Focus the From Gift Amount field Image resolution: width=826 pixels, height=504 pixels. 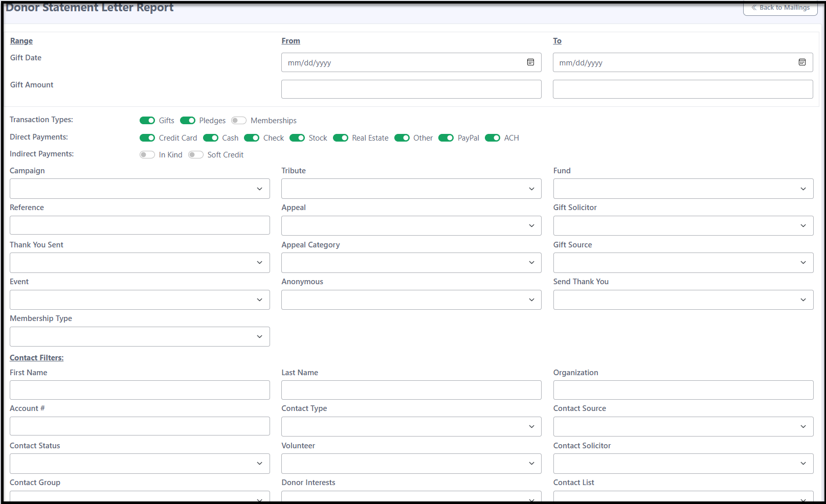tap(411, 89)
